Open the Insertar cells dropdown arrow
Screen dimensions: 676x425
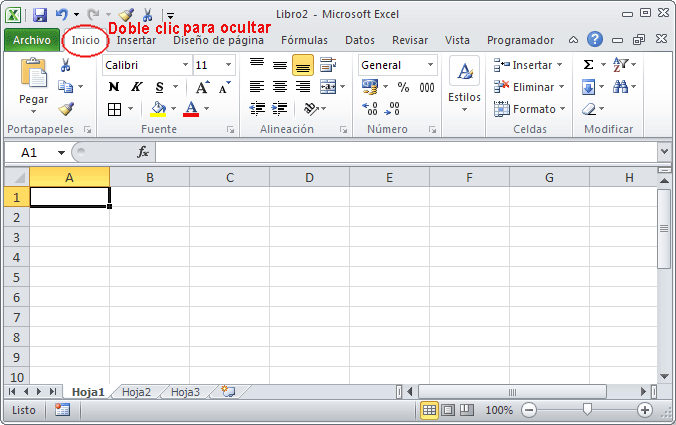pyautogui.click(x=560, y=65)
